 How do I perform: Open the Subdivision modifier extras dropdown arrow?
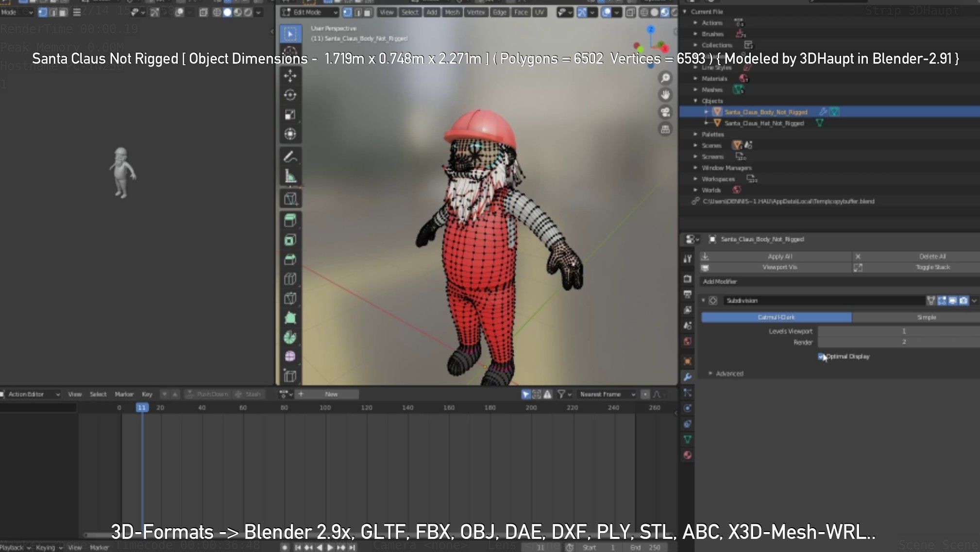974,301
